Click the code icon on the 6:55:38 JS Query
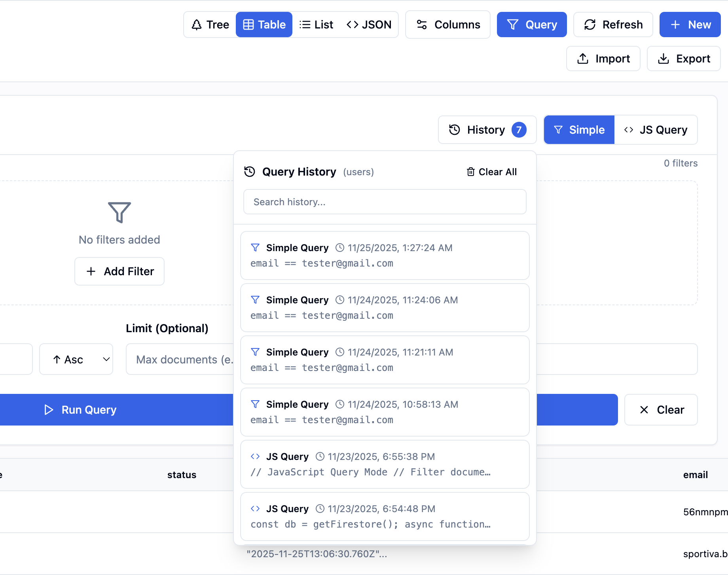This screenshot has width=728, height=575. 255,456
